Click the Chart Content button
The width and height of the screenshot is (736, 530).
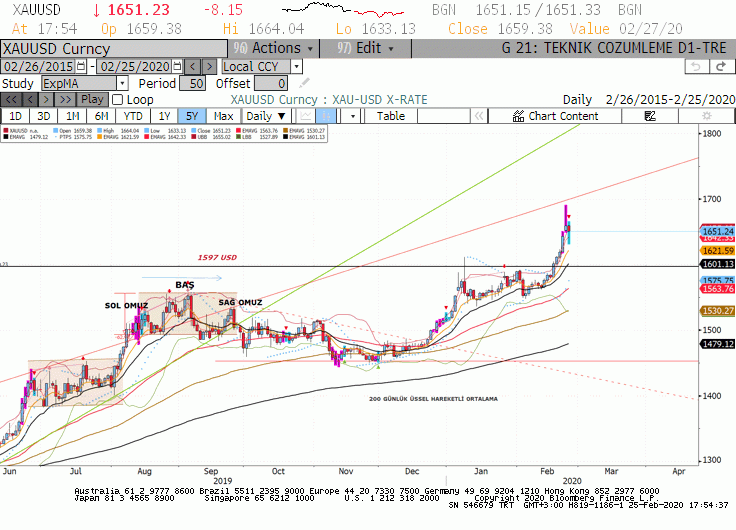(x=555, y=116)
